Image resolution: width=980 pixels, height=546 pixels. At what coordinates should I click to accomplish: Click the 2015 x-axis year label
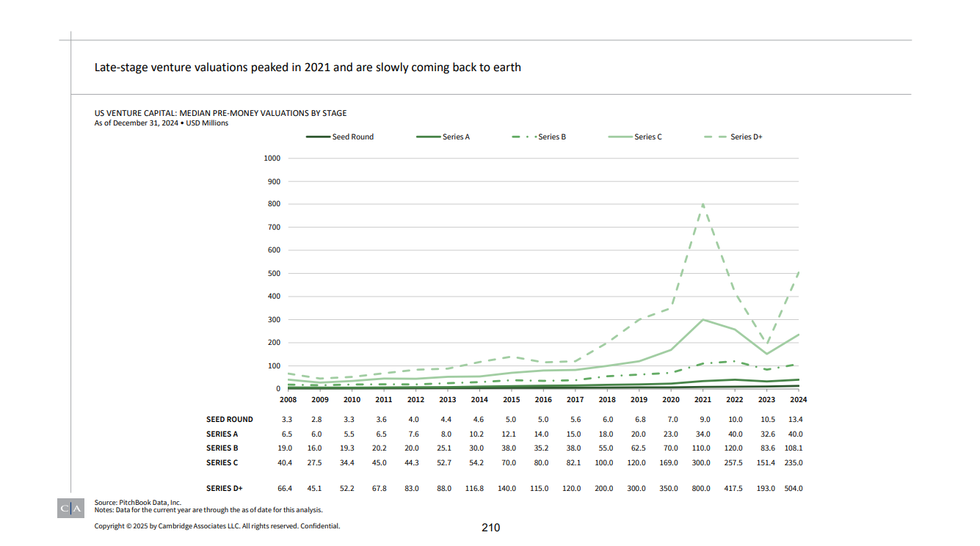coord(512,400)
